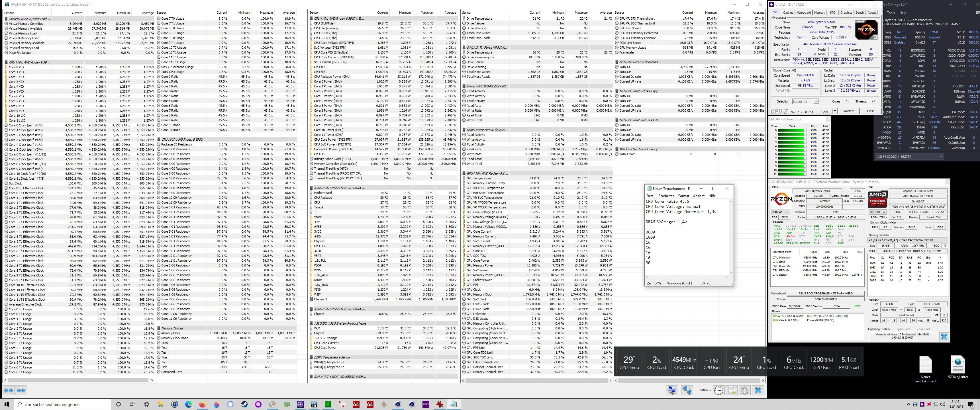Open Datei menu in Notepad
This screenshot has width=980, height=410.
[x=651, y=196]
